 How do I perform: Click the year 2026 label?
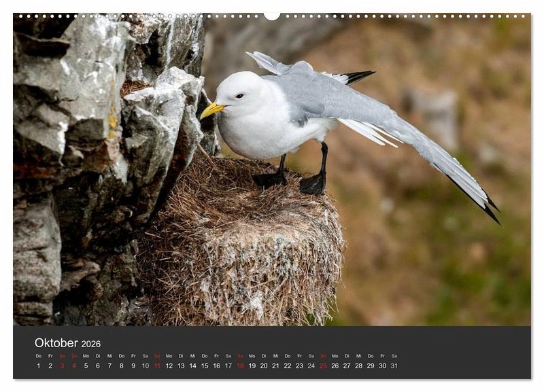[91, 344]
